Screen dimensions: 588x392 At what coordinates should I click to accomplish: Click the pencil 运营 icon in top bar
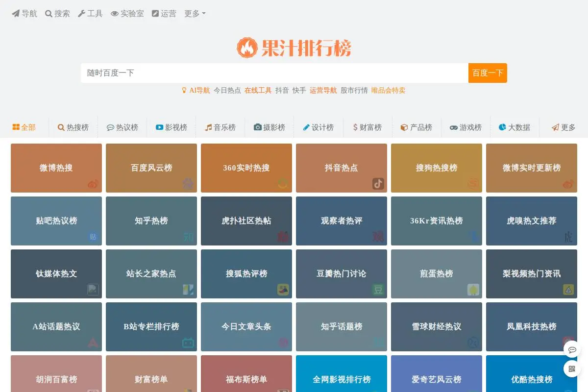[155, 14]
